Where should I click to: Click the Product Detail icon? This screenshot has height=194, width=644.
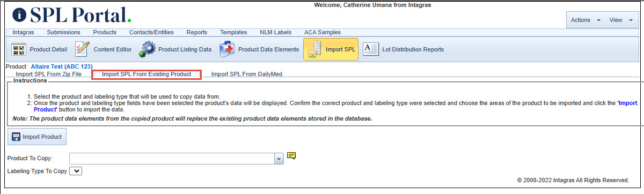(19, 50)
